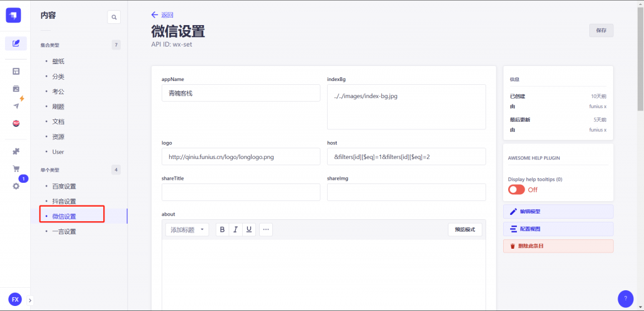
Task: Open 百度设置 single type
Action: 64,186
